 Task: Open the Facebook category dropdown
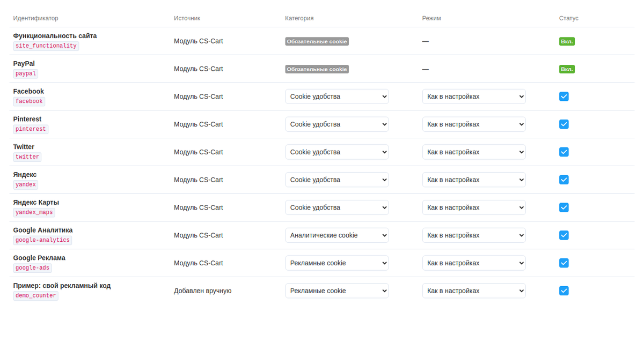point(336,96)
